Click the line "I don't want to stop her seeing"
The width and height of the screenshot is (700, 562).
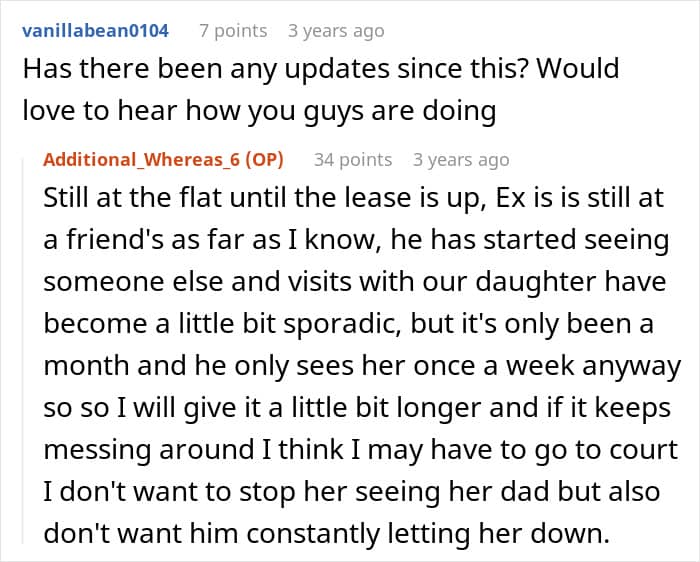click(x=352, y=491)
